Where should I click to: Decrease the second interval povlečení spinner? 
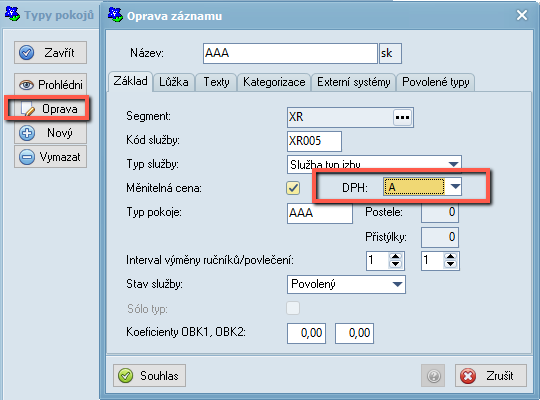tap(450, 264)
